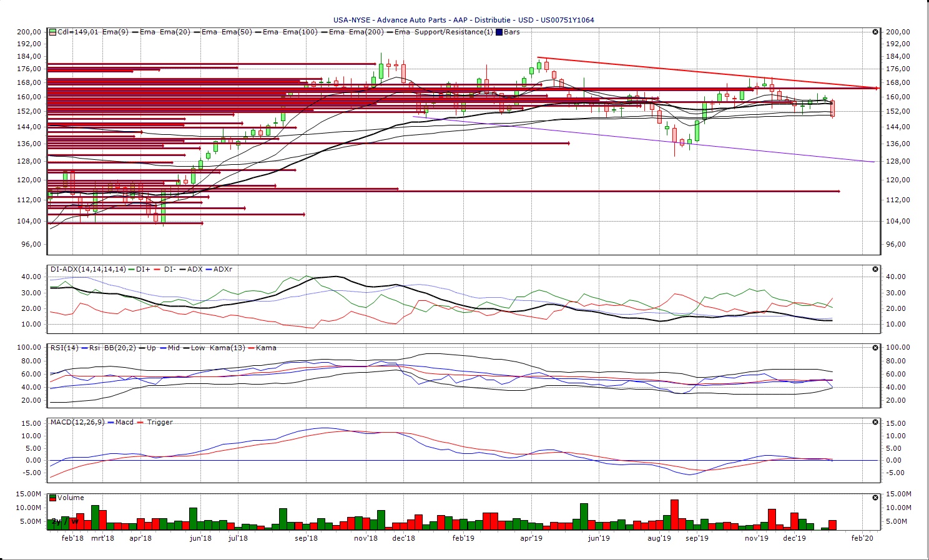The width and height of the screenshot is (929, 560).
Task: Click the 'DI-ADX(14,14,14,14)' indicator label
Action: pos(88,269)
